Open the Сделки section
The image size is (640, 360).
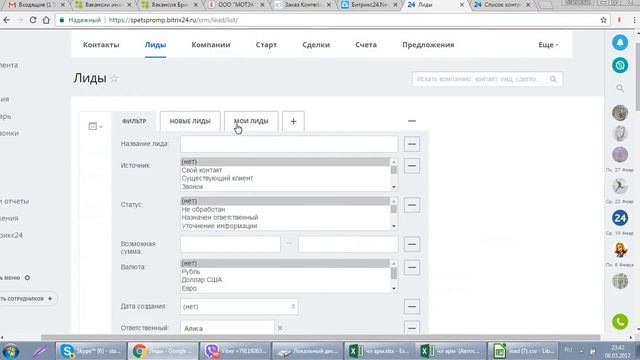tap(316, 45)
